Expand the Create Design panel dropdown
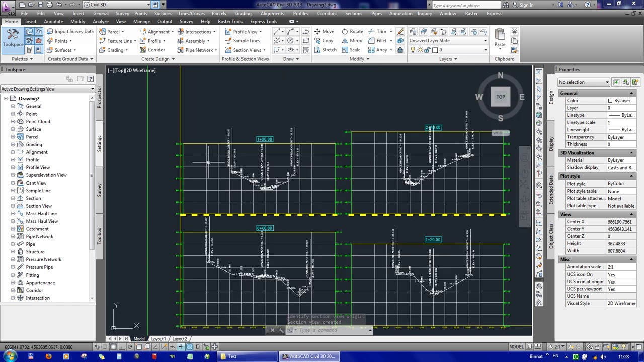 158,59
